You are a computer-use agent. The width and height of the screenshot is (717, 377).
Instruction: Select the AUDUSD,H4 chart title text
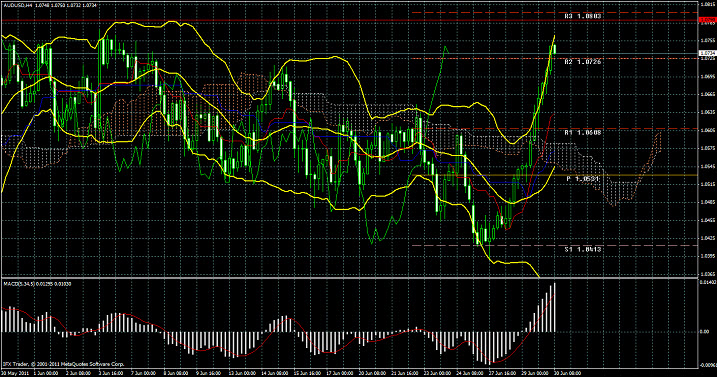[17, 4]
